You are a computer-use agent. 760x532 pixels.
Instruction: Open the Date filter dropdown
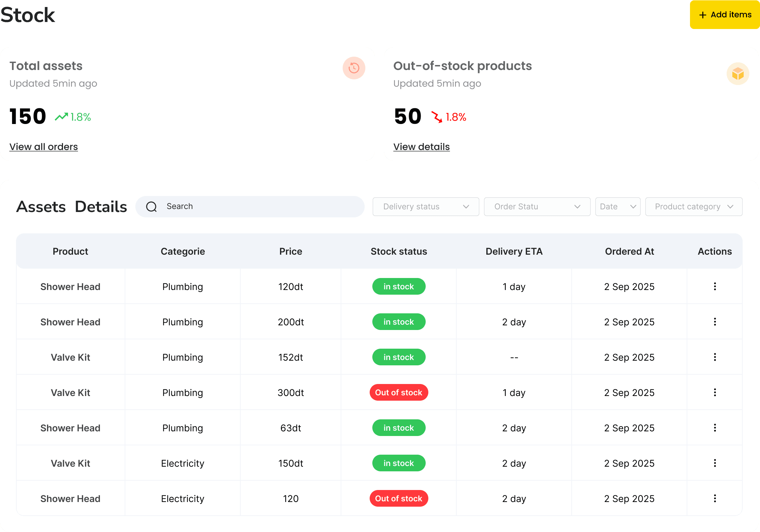pos(618,207)
